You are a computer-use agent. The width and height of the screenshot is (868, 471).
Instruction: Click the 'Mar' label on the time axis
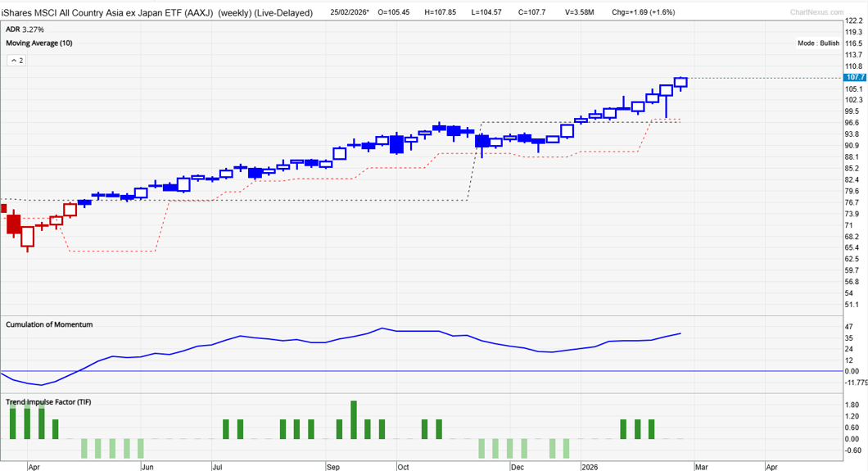(x=702, y=467)
